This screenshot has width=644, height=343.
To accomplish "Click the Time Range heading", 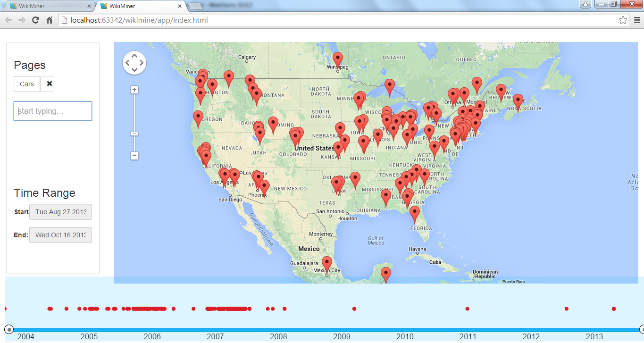I will pyautogui.click(x=45, y=193).
